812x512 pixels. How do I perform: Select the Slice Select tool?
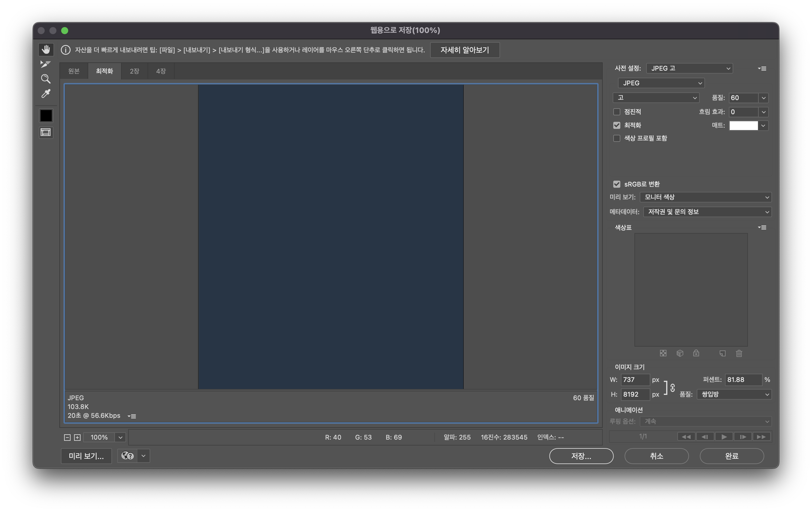pos(46,64)
